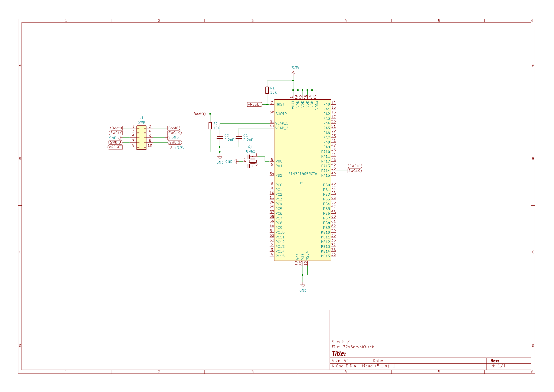This screenshot has width=554, height=392.
Task: Click the C2 capacitor symbol
Action: [220, 137]
